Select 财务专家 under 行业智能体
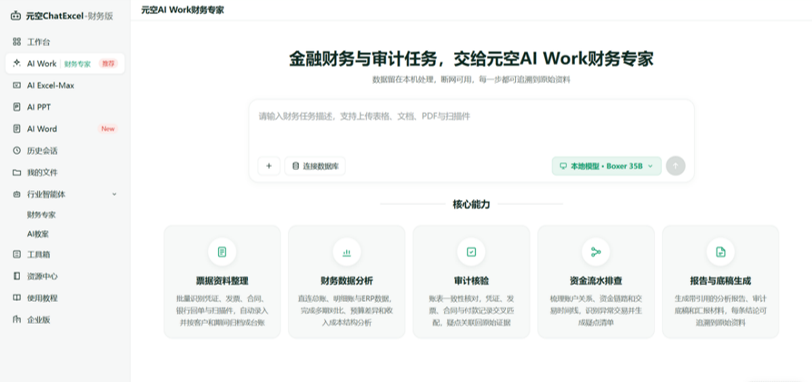Viewport: 812px width, 382px height. click(41, 215)
